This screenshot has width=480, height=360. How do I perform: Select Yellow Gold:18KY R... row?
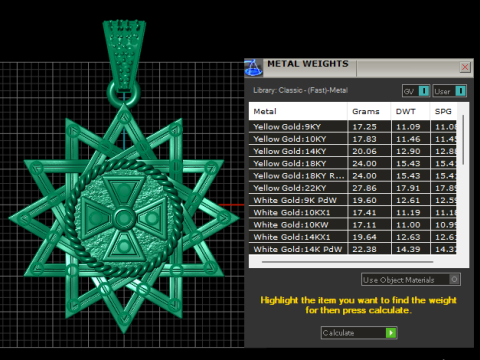coord(353,176)
